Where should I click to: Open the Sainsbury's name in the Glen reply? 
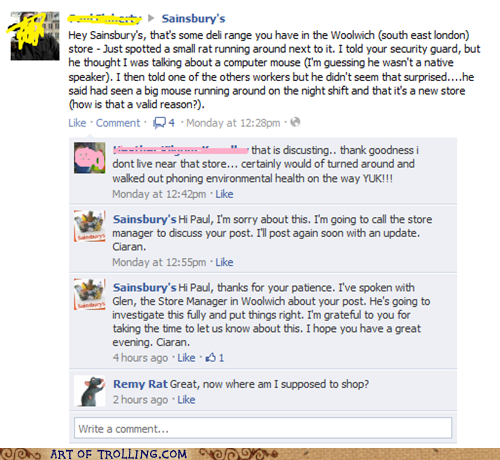pos(144,288)
